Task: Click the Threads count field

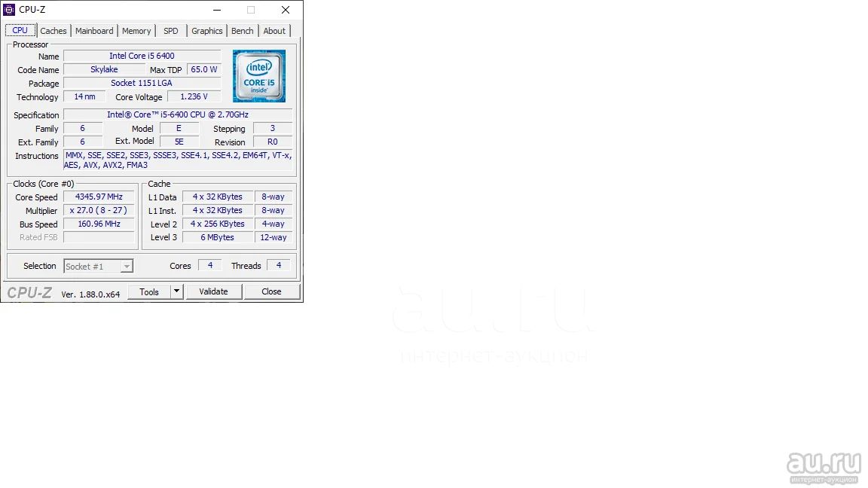Action: 279,266
